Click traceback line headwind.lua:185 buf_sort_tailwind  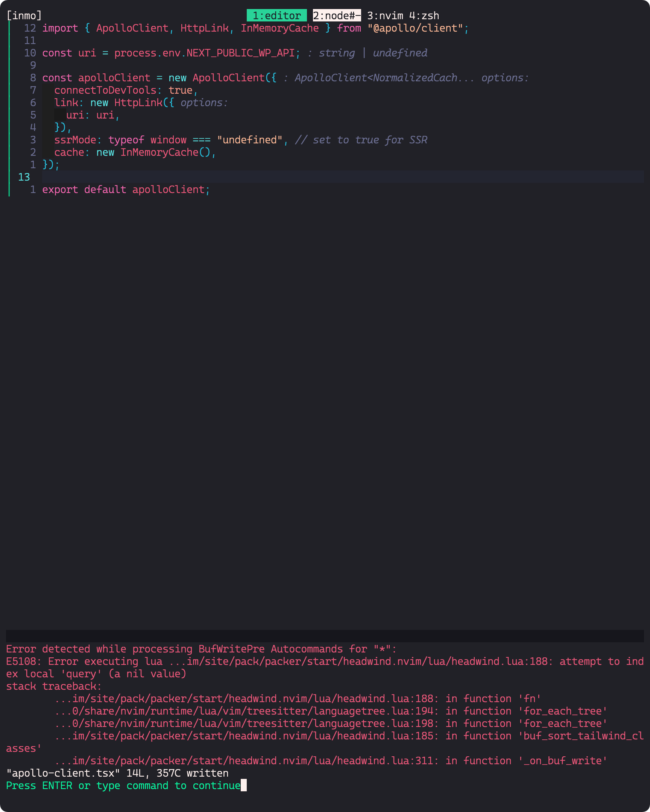click(x=325, y=742)
